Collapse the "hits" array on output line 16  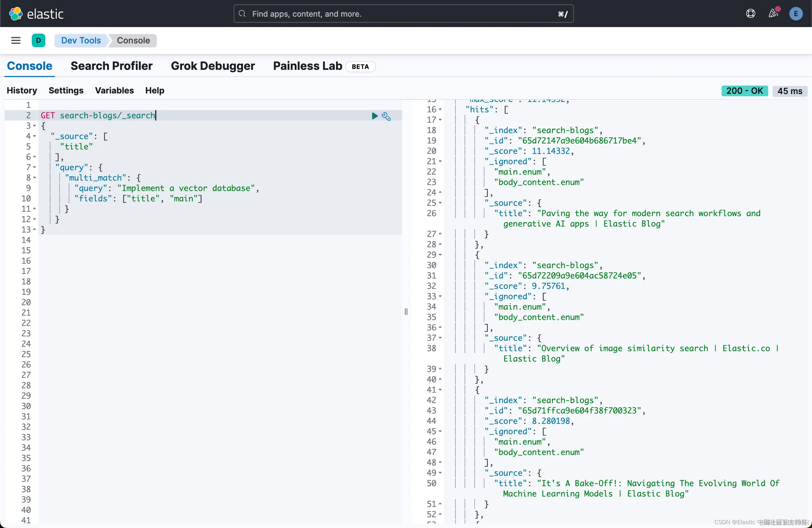(440, 110)
